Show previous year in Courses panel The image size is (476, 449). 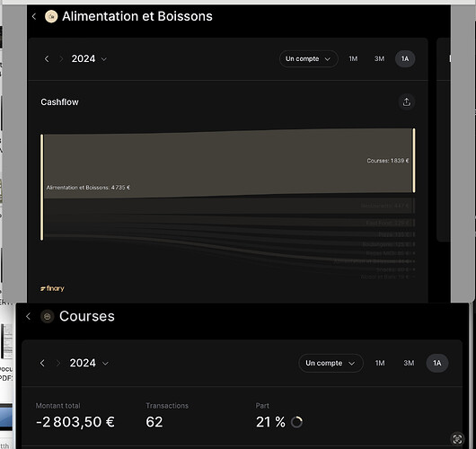(x=42, y=363)
